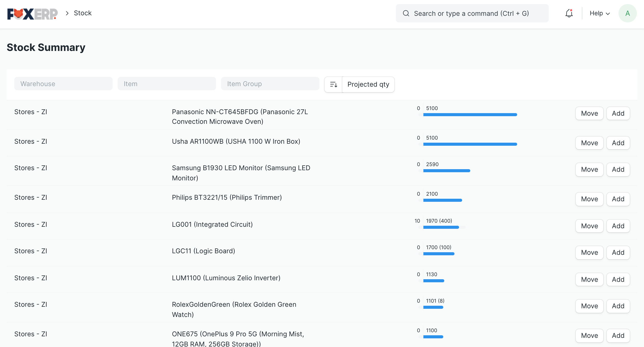Focus the Item filter field

click(167, 84)
